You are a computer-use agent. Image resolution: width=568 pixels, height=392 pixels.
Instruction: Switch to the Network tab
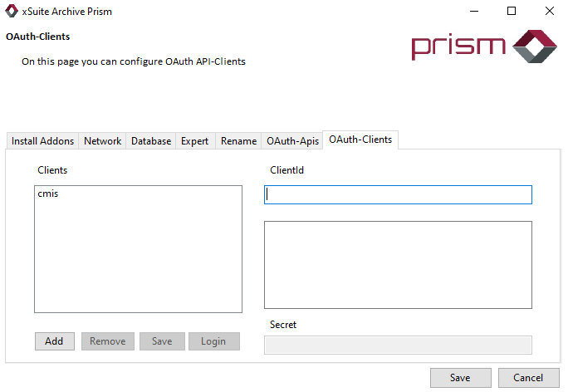pyautogui.click(x=102, y=141)
